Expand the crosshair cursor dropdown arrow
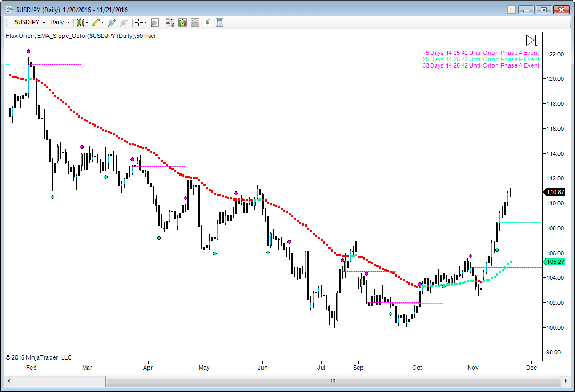 [145, 23]
